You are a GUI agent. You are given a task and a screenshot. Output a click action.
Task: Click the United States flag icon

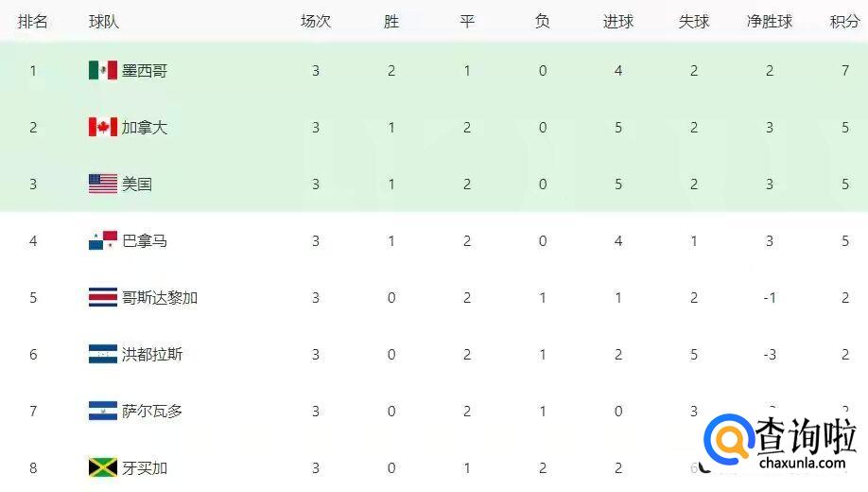tap(102, 184)
